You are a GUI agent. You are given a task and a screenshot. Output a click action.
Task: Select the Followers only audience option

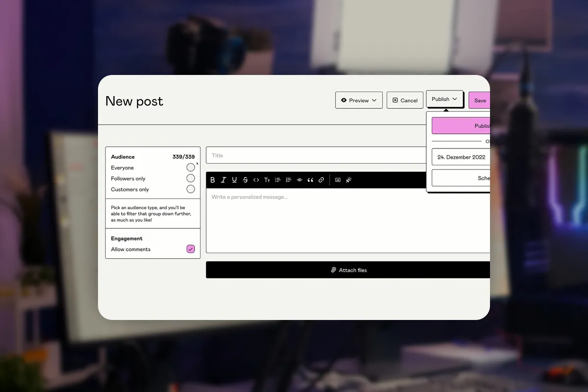click(191, 178)
